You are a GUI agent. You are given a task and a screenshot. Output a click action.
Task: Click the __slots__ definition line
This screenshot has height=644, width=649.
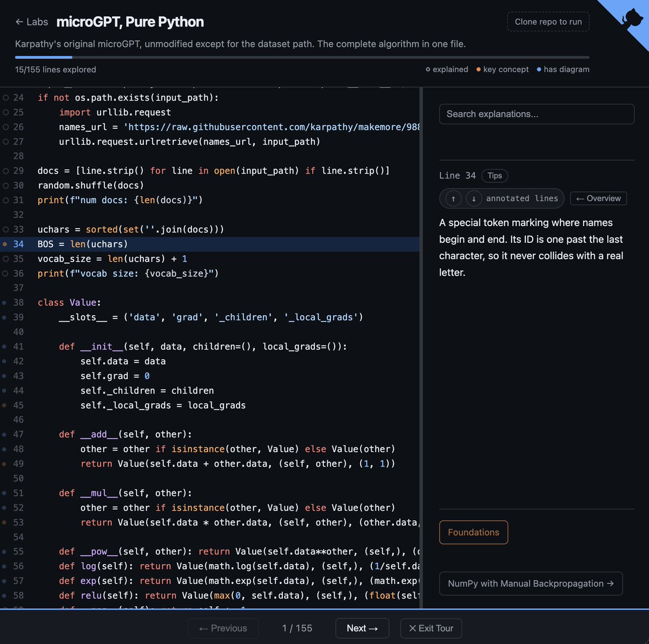(x=210, y=317)
